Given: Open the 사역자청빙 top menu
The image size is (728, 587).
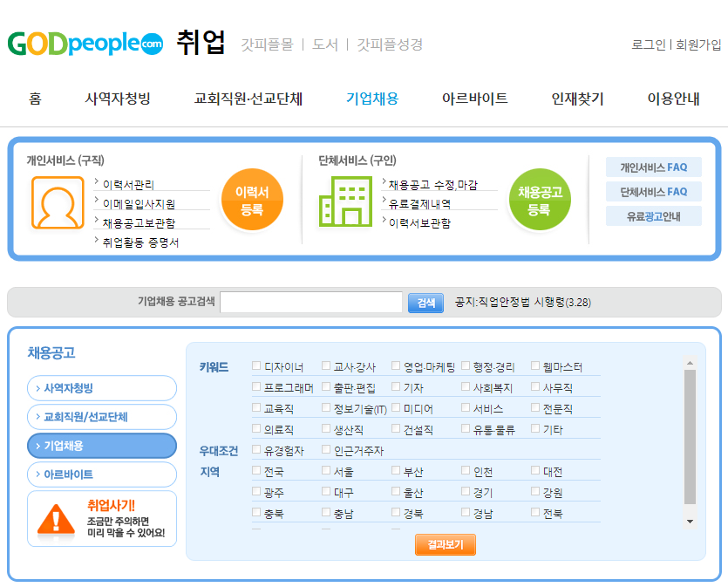Looking at the screenshot, I should click(x=118, y=99).
